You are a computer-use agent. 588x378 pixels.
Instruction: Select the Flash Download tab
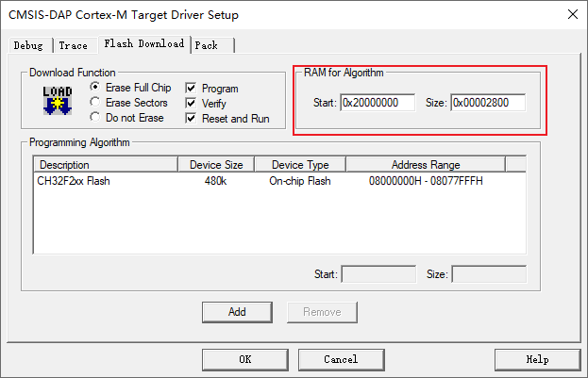click(143, 44)
